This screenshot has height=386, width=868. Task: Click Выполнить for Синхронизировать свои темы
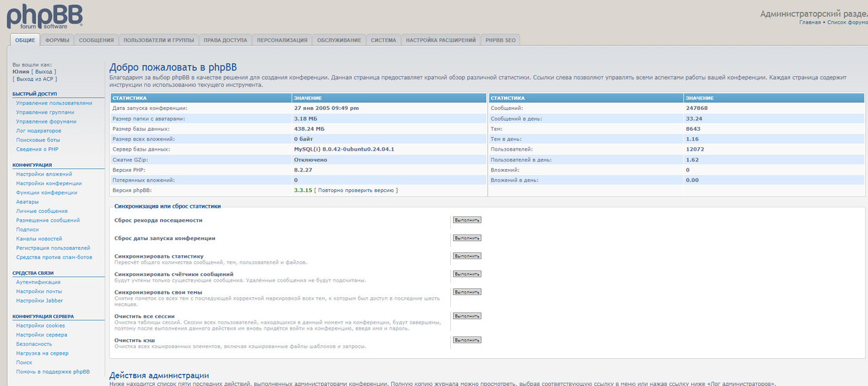click(x=467, y=292)
